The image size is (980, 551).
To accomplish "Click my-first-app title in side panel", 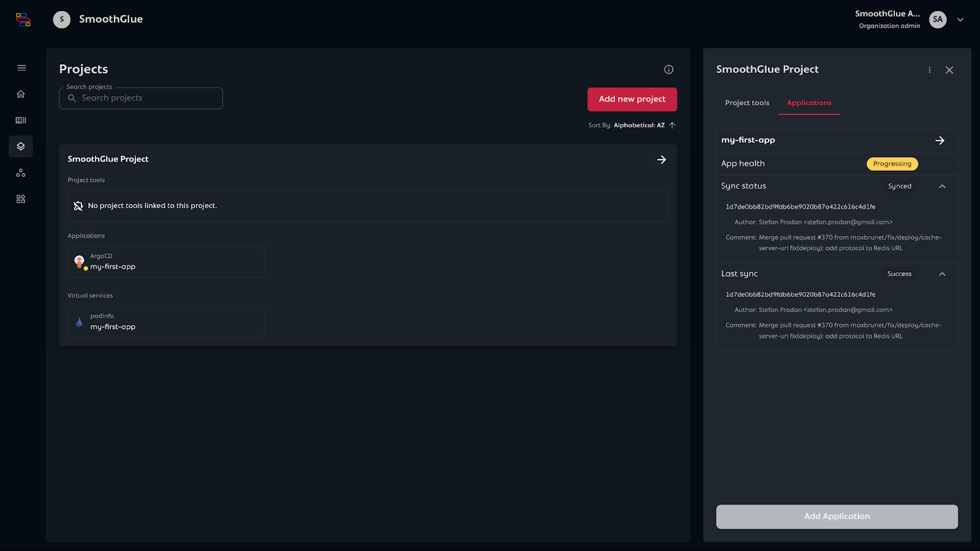I will (x=748, y=140).
